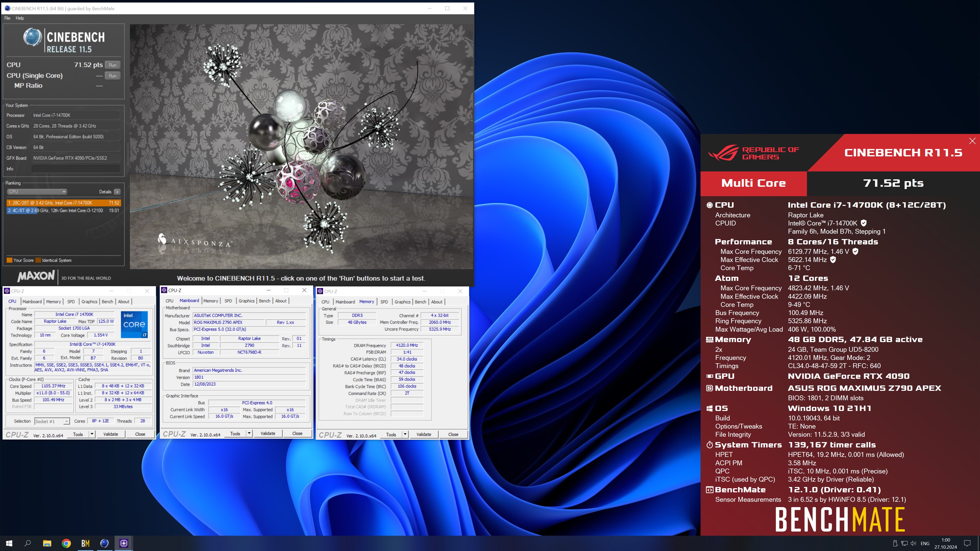Screen dimensions: 980x551
Task: Run the CPU multi-core benchmark test
Action: 113,65
